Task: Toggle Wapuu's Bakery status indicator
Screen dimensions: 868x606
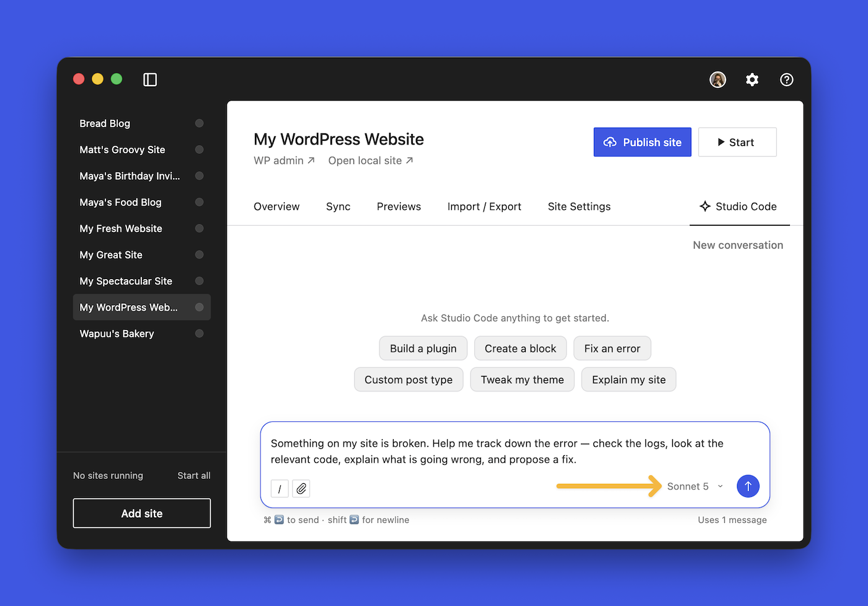Action: 199,334
